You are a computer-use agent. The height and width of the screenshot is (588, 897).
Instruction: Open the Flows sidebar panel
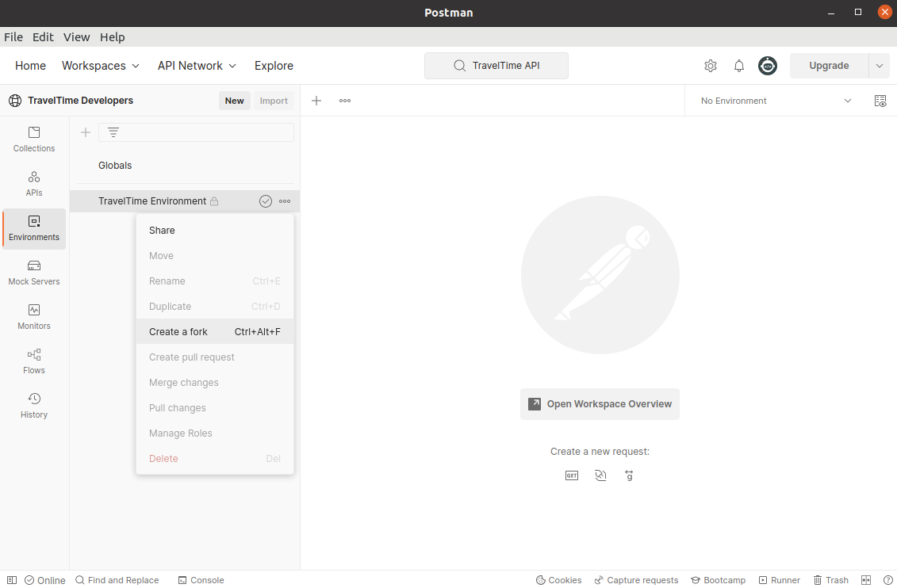click(33, 361)
